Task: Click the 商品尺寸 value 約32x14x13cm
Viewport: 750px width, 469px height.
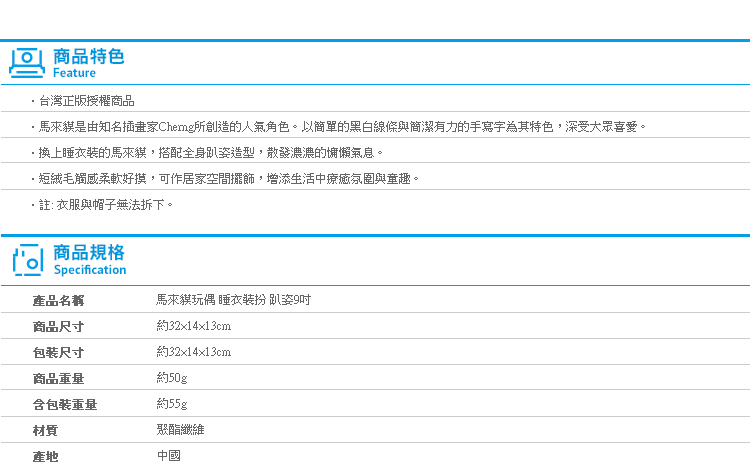Action: pos(194,326)
